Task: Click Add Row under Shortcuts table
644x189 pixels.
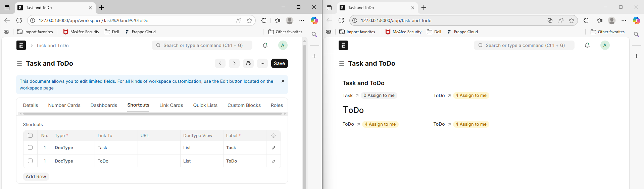Action: [x=36, y=177]
